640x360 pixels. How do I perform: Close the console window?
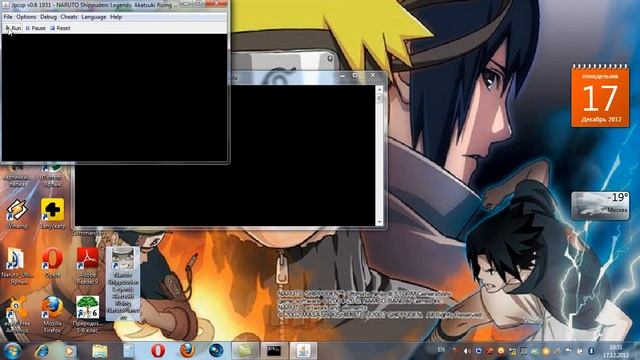click(372, 76)
